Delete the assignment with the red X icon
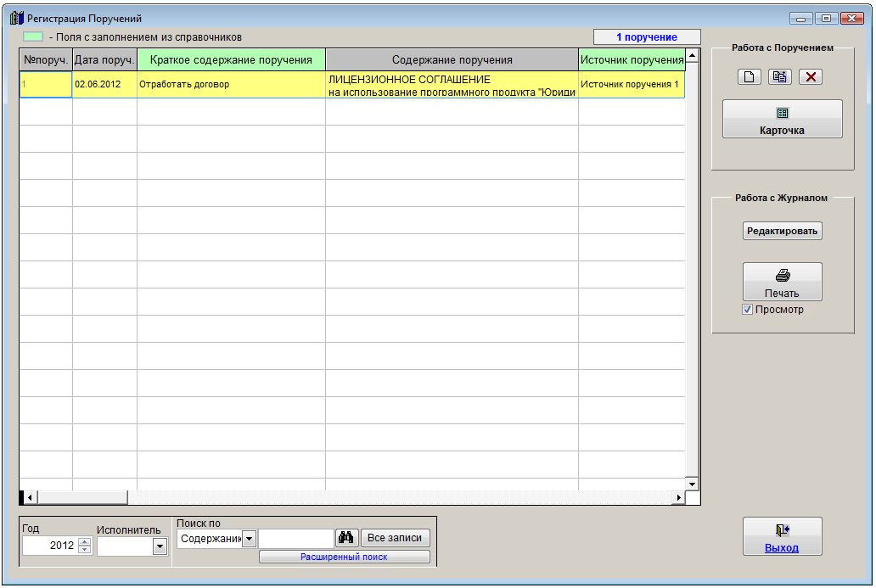Image resolution: width=876 pixels, height=588 pixels. coord(810,76)
